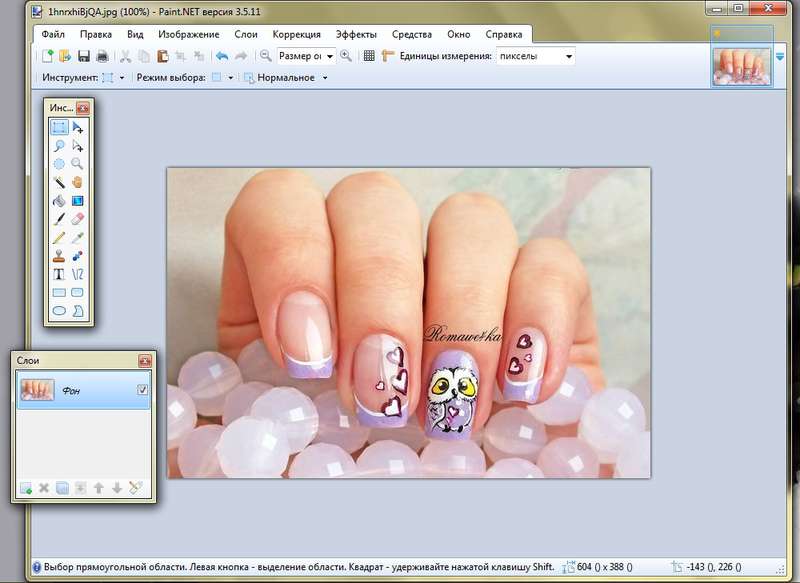Add a new layer in Слои panel
The image size is (800, 583).
point(25,488)
